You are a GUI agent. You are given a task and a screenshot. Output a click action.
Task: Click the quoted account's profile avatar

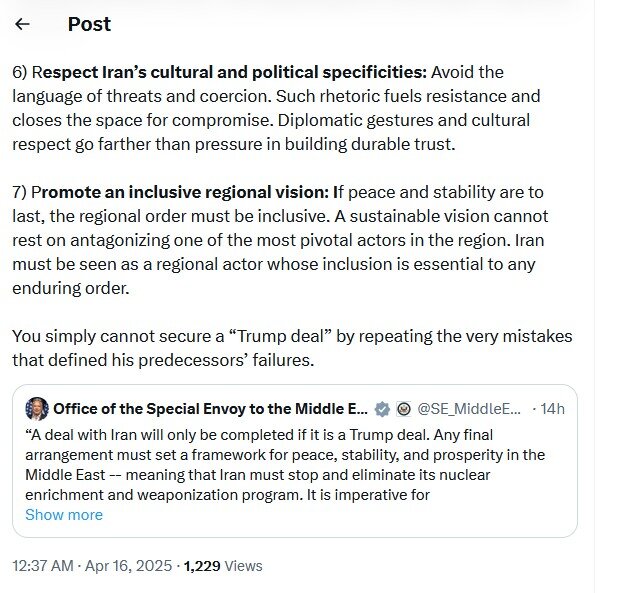point(37,408)
